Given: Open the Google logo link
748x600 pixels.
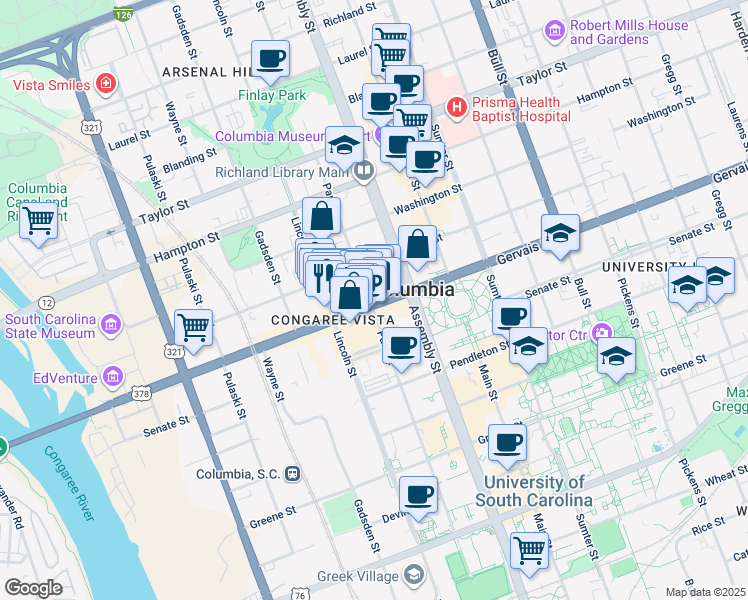Looking at the screenshot, I should coord(33,588).
